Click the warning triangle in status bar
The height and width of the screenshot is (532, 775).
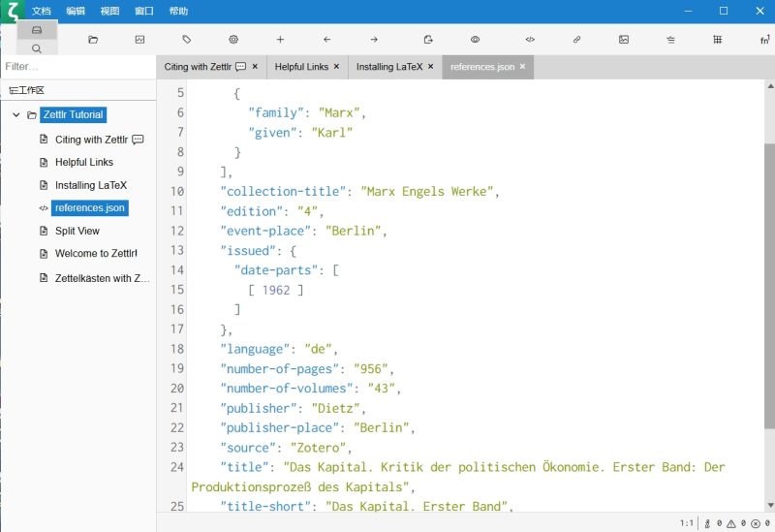[731, 523]
